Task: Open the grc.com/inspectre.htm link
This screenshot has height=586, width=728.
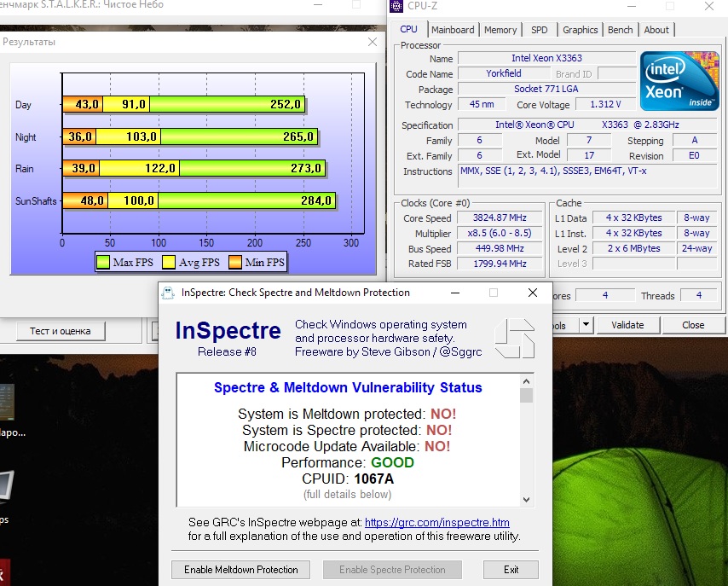Action: [x=437, y=522]
